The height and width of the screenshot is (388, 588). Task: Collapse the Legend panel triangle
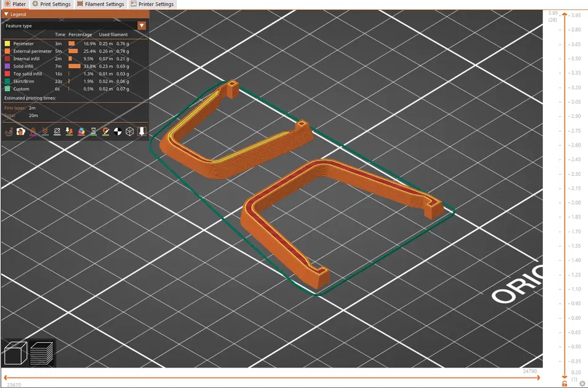(6, 14)
